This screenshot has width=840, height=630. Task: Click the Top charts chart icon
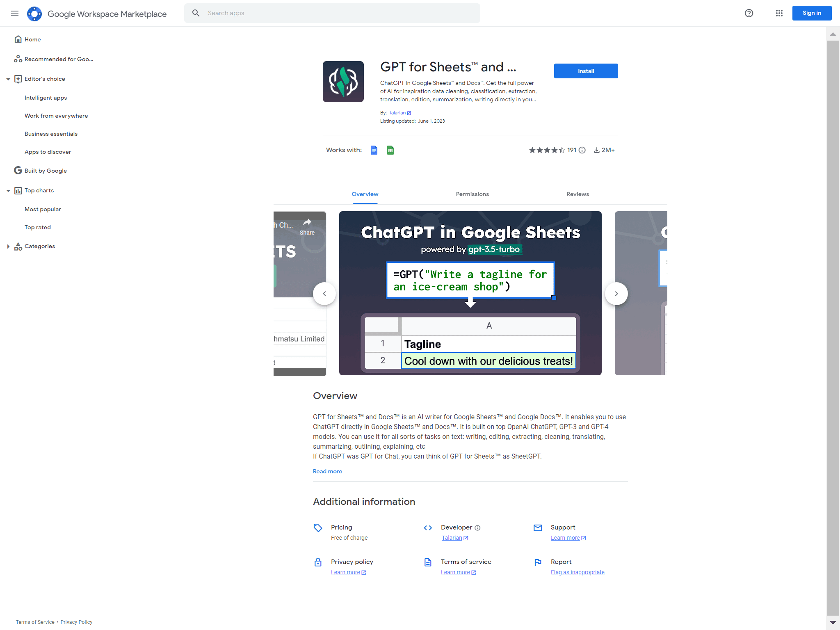pos(18,190)
